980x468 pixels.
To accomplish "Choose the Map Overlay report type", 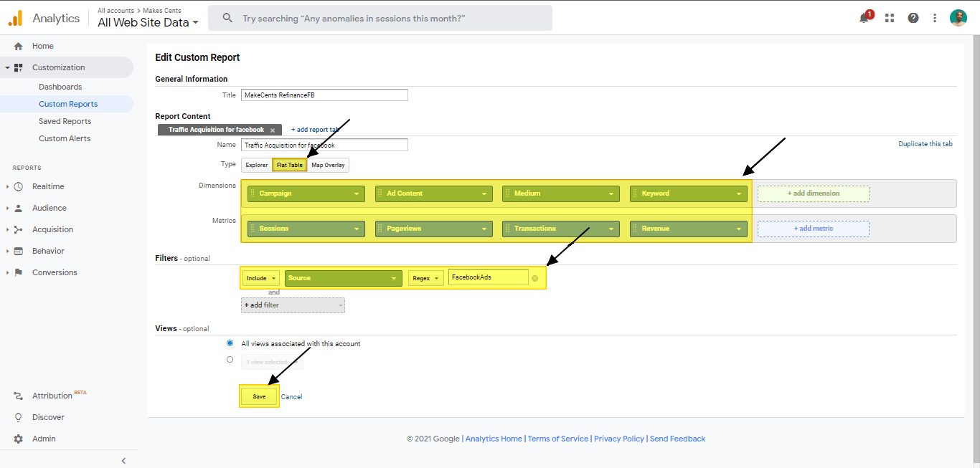I will pos(328,165).
